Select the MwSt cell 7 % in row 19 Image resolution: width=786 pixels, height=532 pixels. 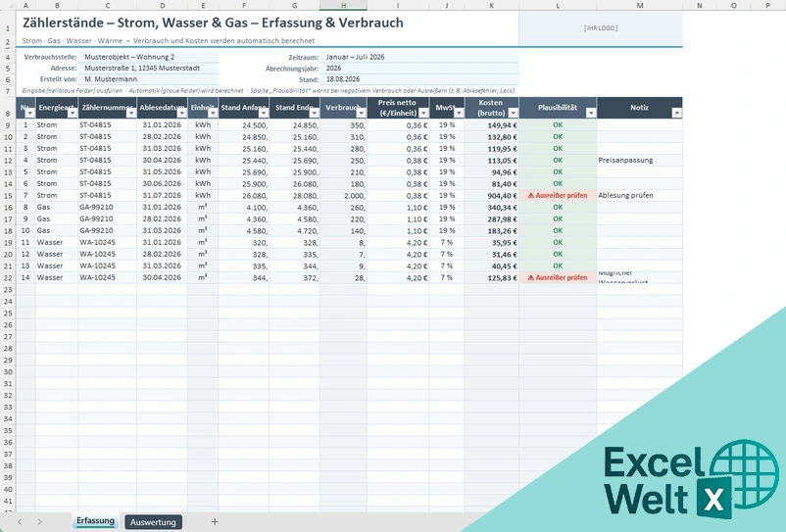click(447, 242)
